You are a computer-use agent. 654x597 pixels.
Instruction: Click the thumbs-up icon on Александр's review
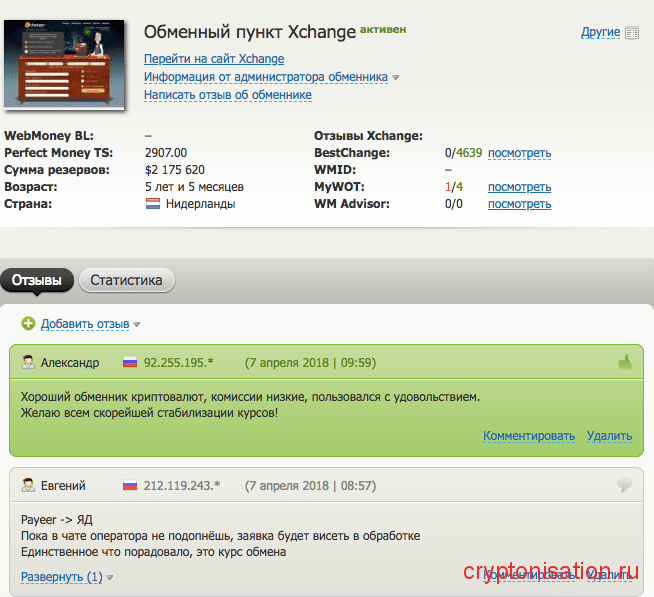(625, 362)
